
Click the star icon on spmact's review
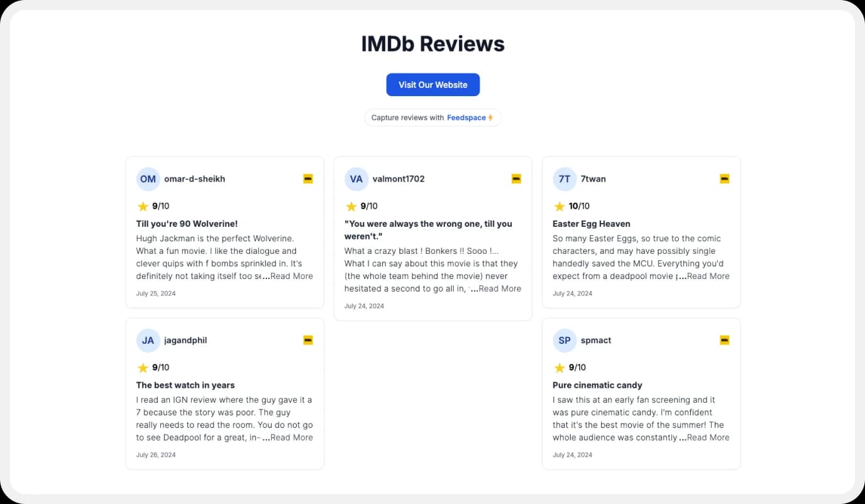(x=559, y=367)
